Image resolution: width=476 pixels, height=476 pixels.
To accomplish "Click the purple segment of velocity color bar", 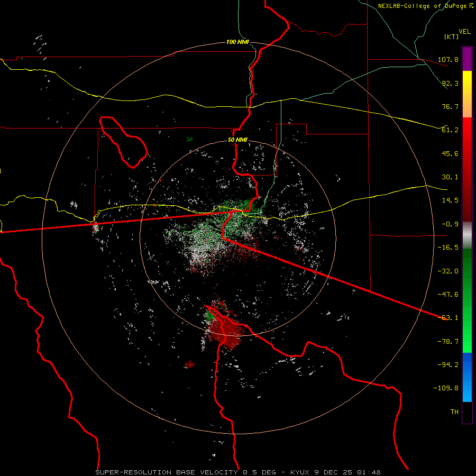I will [x=467, y=59].
